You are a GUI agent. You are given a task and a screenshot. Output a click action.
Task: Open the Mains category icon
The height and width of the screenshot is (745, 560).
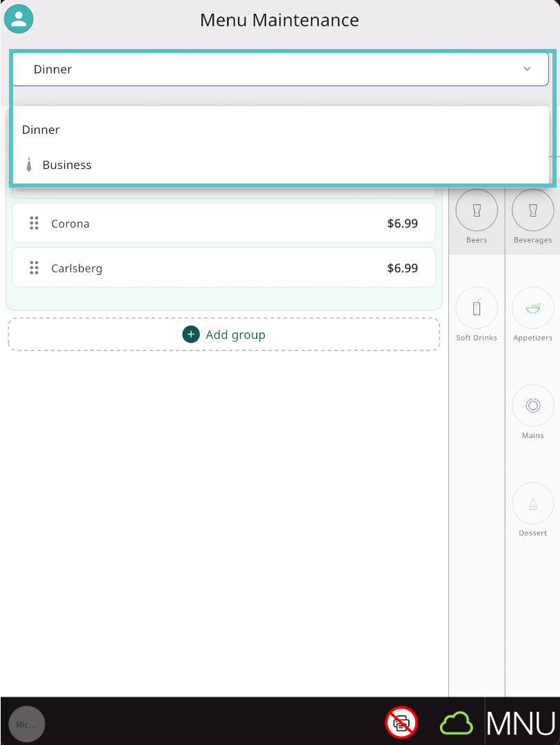tap(532, 406)
